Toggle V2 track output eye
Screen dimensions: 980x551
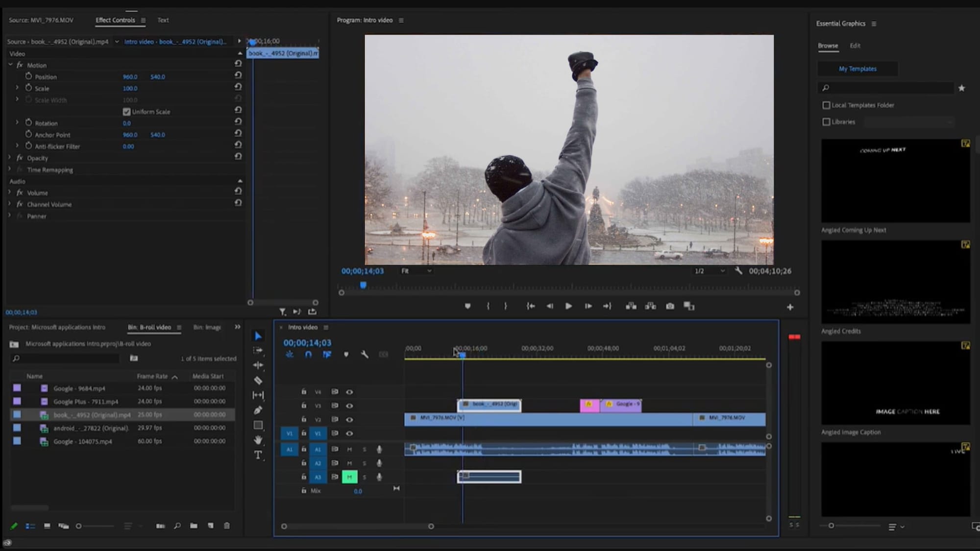[349, 419]
